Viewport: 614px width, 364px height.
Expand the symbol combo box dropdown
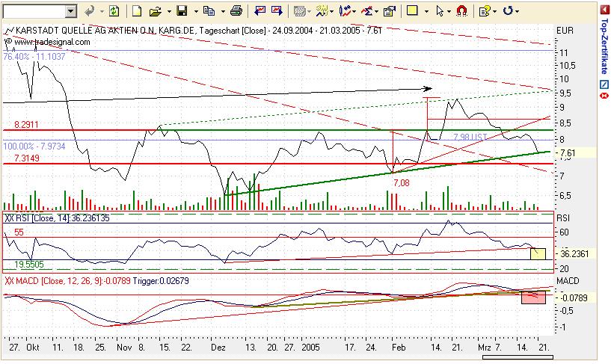[70, 12]
